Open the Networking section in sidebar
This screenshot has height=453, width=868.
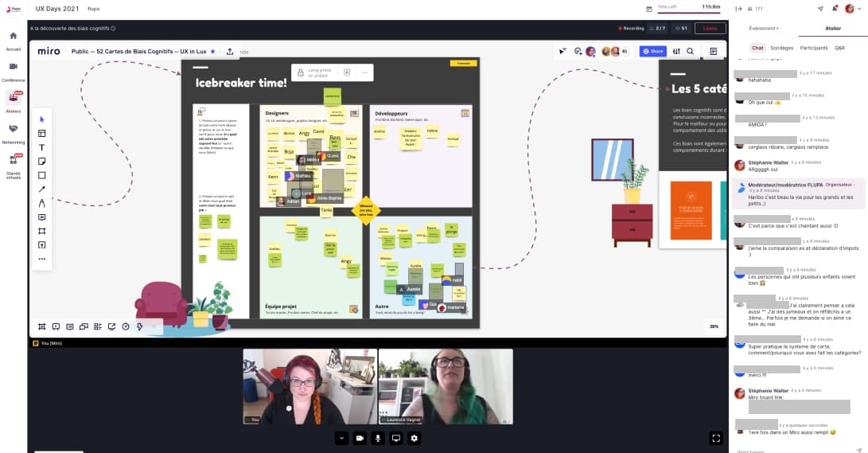(14, 132)
